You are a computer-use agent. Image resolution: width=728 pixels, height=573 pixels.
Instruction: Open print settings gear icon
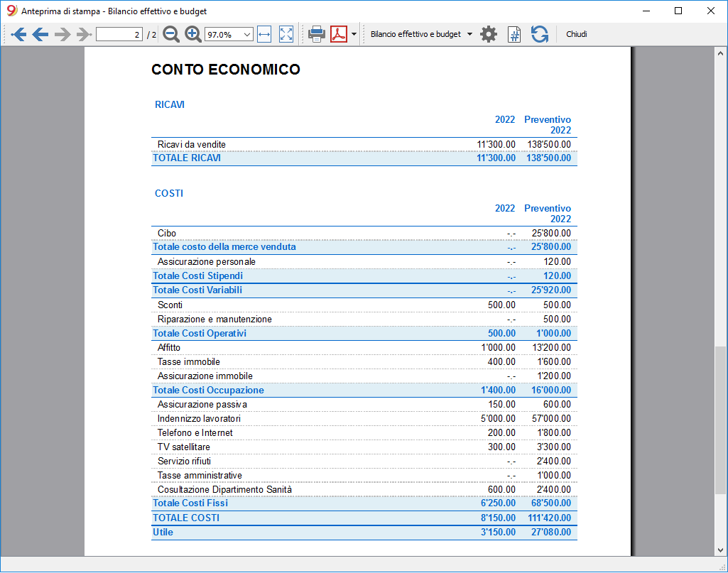(489, 34)
